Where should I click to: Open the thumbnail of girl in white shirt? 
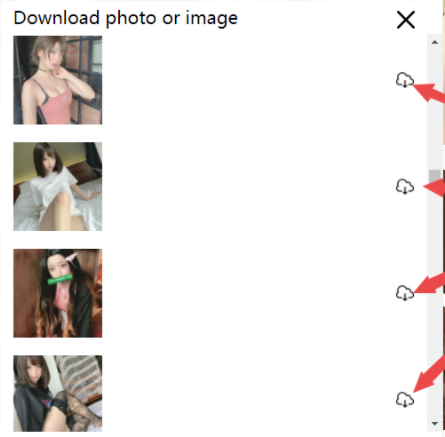(58, 186)
